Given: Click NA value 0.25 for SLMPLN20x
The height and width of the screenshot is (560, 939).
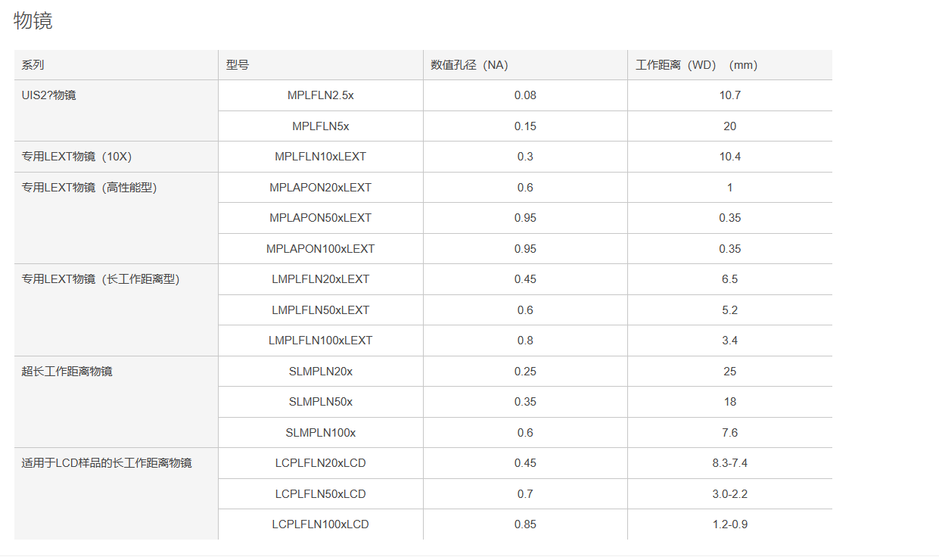Looking at the screenshot, I should click(x=525, y=372).
